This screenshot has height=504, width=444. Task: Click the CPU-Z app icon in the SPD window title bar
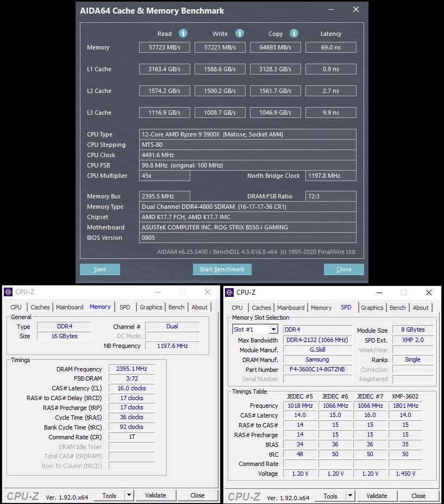click(x=229, y=293)
